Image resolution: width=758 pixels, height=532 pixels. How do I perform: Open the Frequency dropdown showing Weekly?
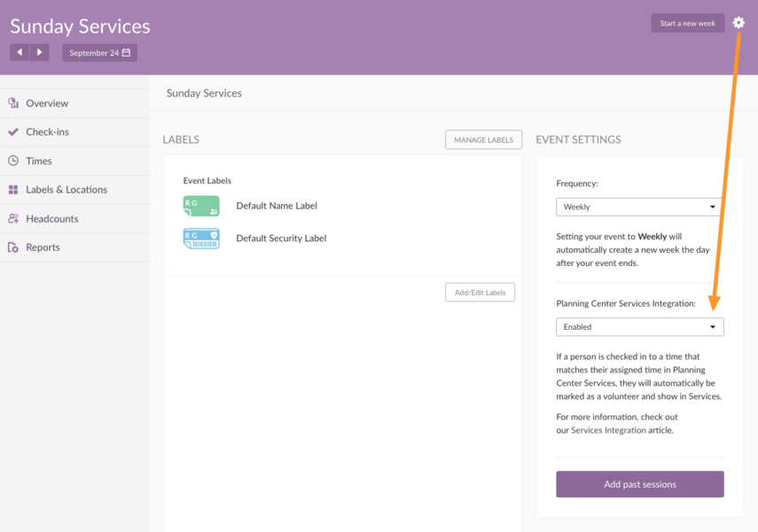(639, 207)
